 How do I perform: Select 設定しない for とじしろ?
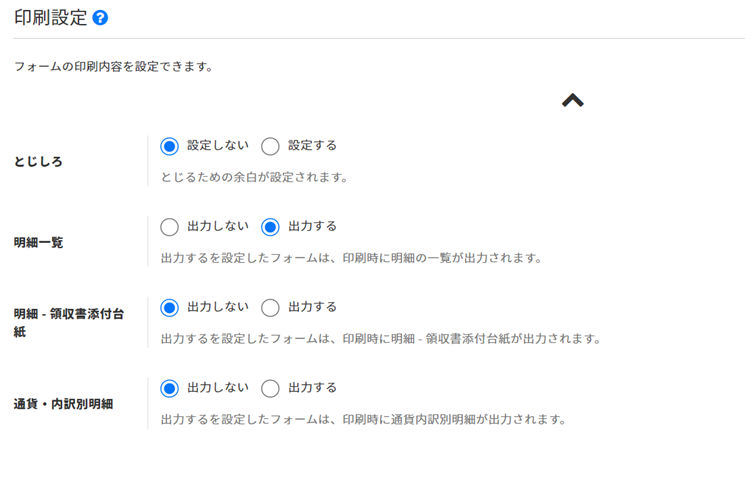(x=169, y=146)
